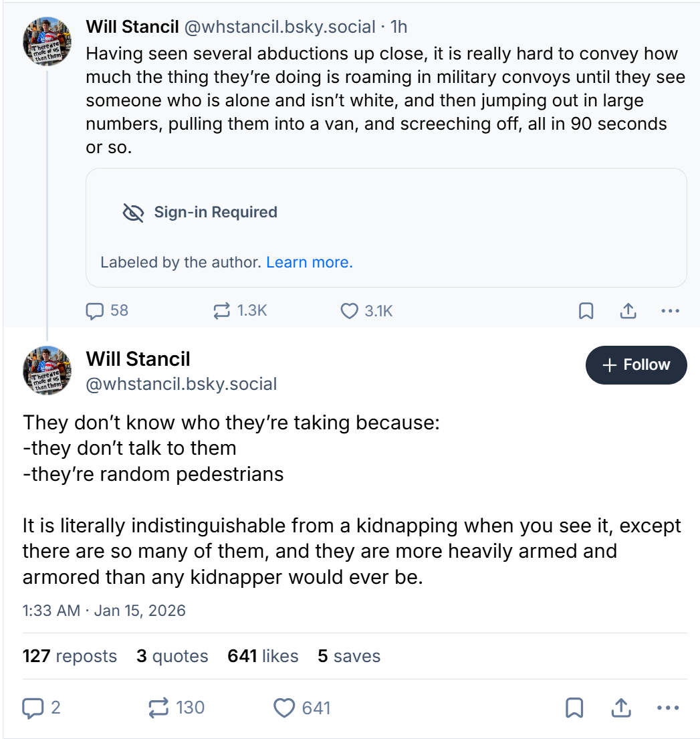Screen dimensions: 700x739
Task: View the 641 likes list
Action: pyautogui.click(x=263, y=656)
